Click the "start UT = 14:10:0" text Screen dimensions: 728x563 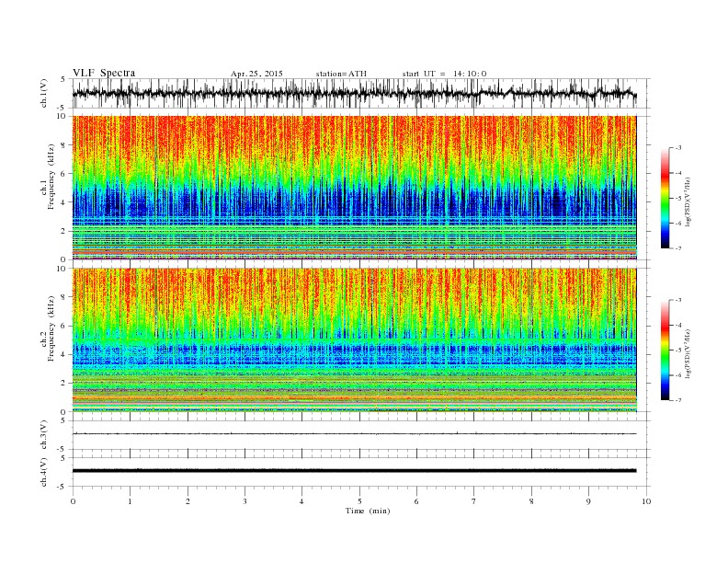click(444, 74)
